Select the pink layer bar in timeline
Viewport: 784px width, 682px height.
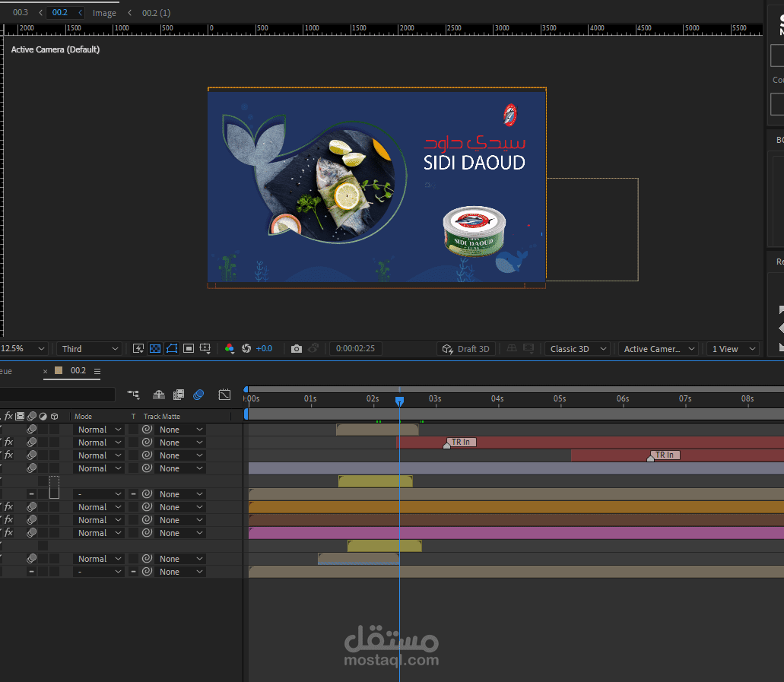516,533
